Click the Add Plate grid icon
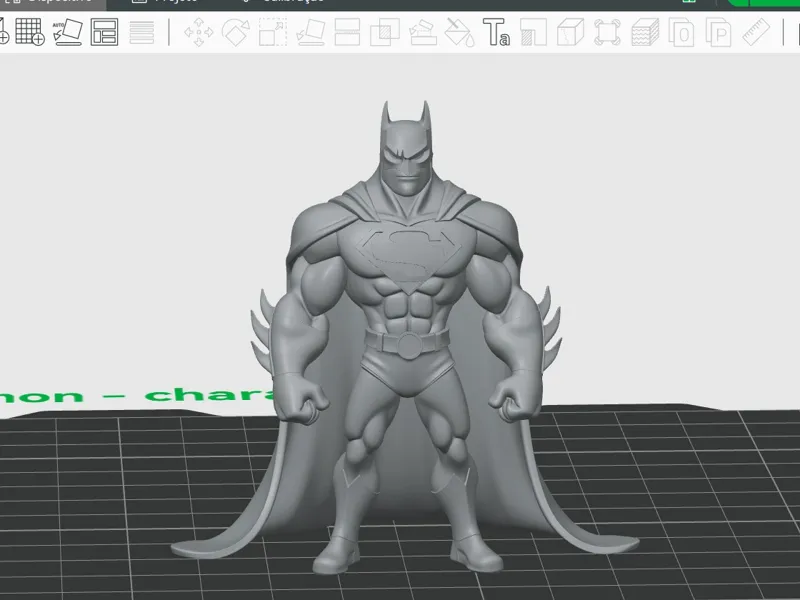The height and width of the screenshot is (600, 800). 30,32
